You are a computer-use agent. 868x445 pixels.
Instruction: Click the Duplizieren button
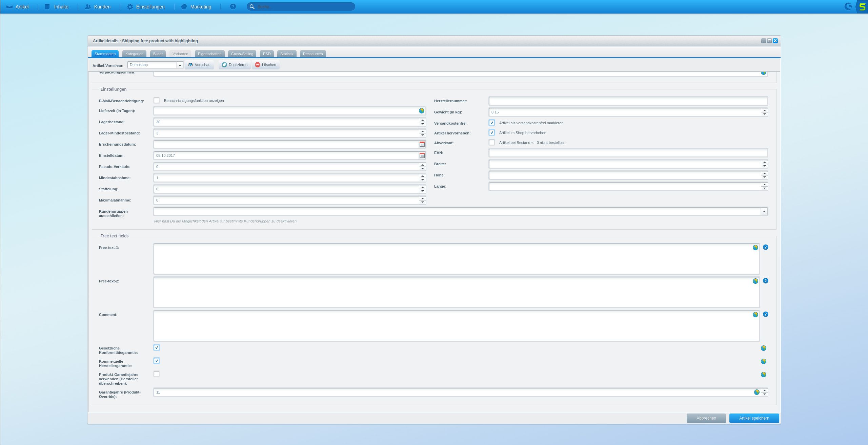click(x=235, y=65)
